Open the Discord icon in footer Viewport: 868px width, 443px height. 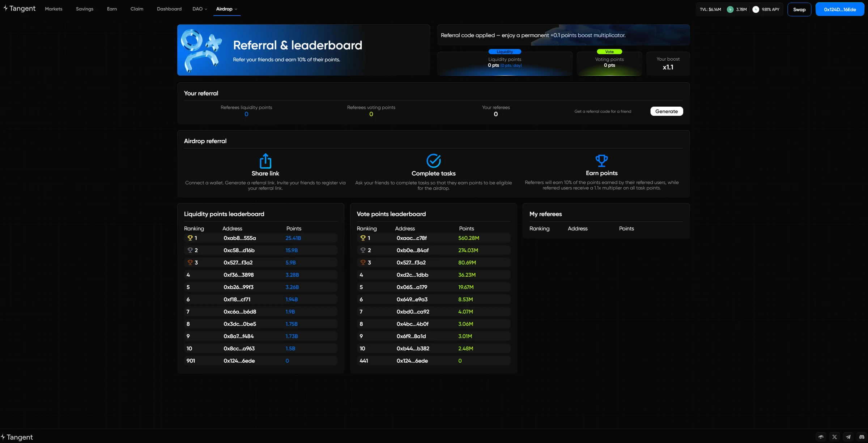pos(861,437)
